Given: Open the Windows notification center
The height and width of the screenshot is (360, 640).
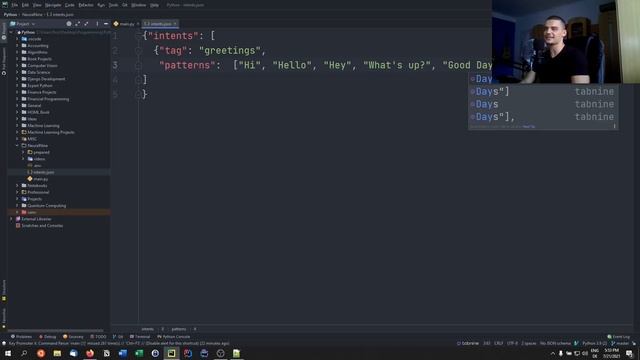Looking at the screenshot, I should (629, 353).
